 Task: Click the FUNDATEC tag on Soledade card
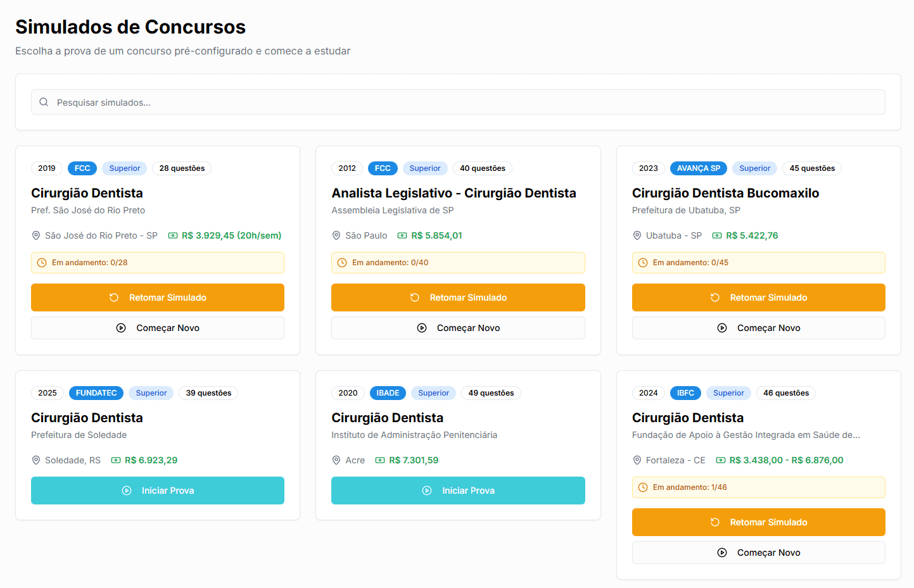pos(96,393)
